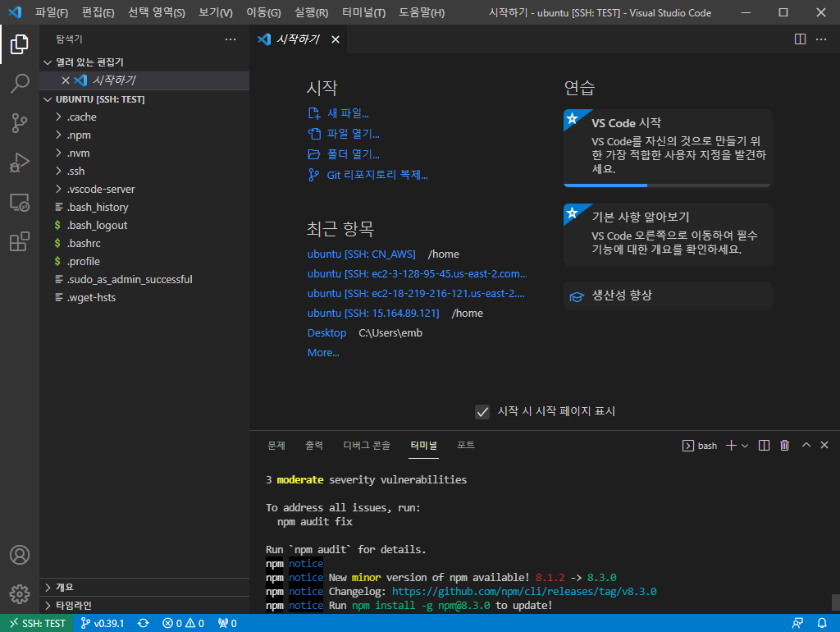This screenshot has height=632, width=840.
Task: Click the 폴더 열기... link
Action: [x=353, y=154]
